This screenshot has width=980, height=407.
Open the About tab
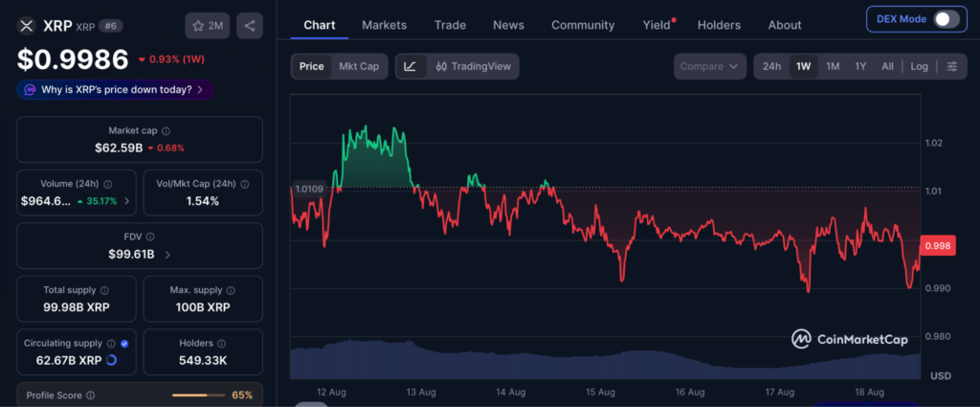(785, 25)
